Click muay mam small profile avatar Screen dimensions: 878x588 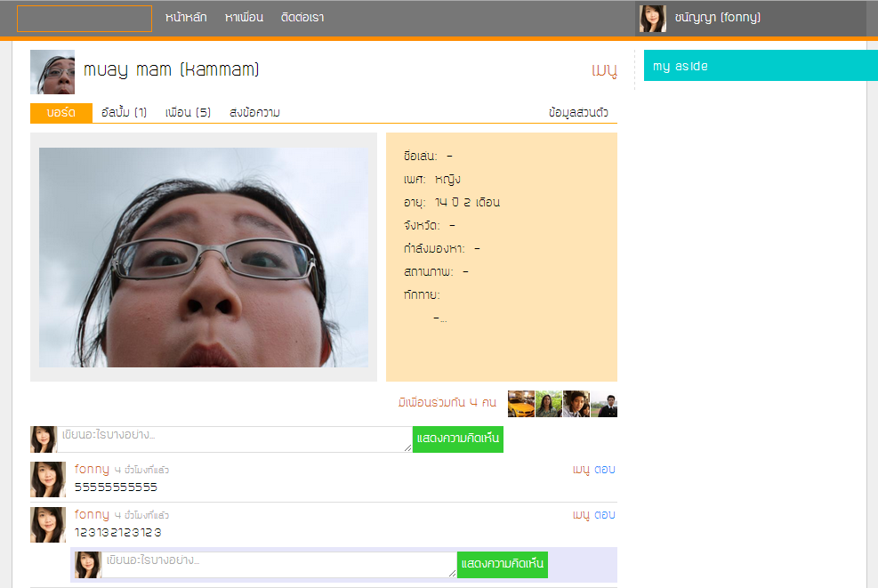pyautogui.click(x=52, y=72)
